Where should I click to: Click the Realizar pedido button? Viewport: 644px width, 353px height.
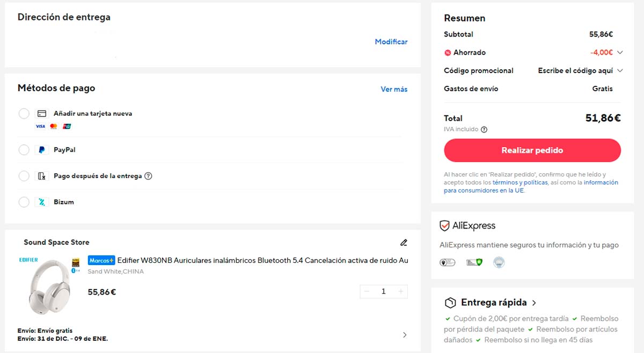click(532, 151)
